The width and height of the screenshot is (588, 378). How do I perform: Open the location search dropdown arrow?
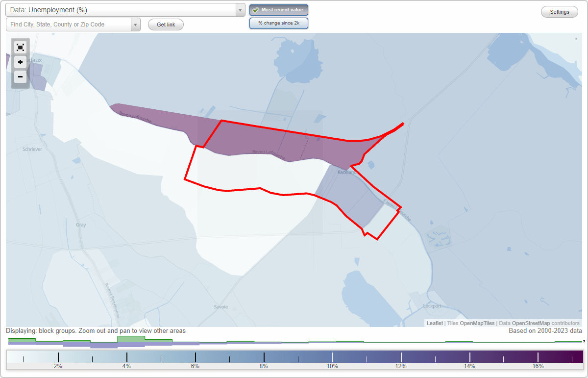tap(136, 25)
